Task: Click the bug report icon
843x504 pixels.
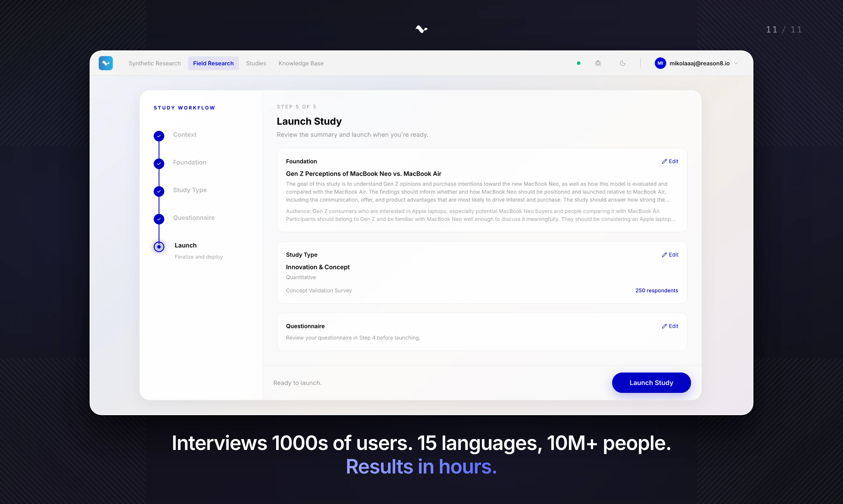Action: click(x=598, y=63)
